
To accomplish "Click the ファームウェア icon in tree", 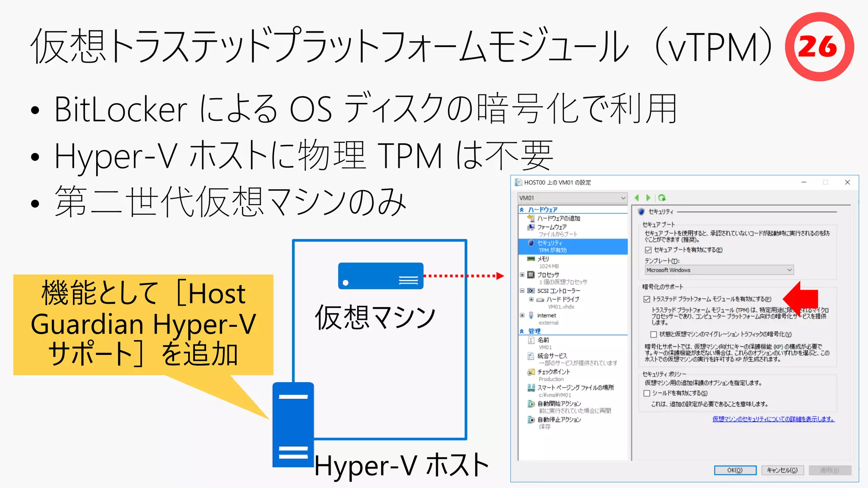I will pyautogui.click(x=531, y=227).
